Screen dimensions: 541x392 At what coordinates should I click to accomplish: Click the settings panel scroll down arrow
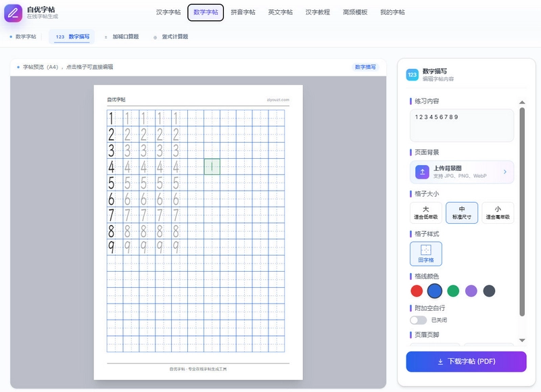[x=522, y=340]
